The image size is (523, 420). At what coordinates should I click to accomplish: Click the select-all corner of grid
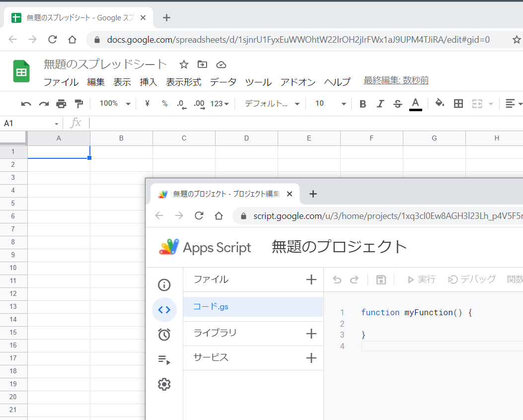pos(13,138)
